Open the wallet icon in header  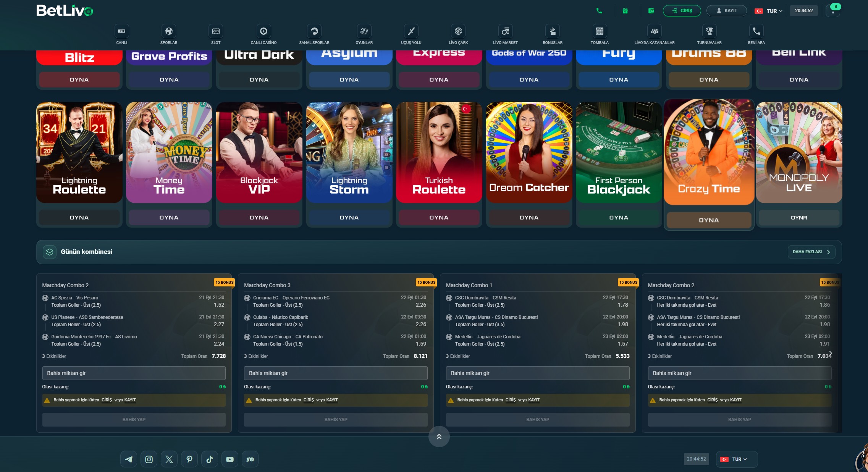(x=651, y=11)
